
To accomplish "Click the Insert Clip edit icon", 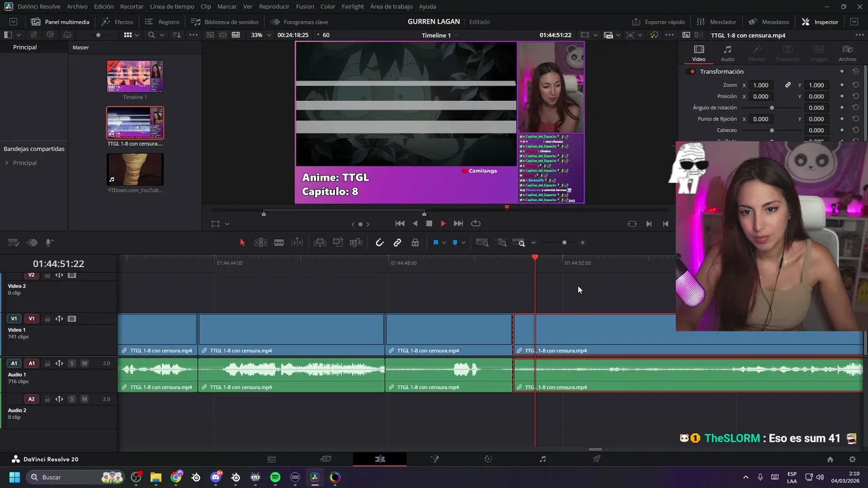I will 320,243.
